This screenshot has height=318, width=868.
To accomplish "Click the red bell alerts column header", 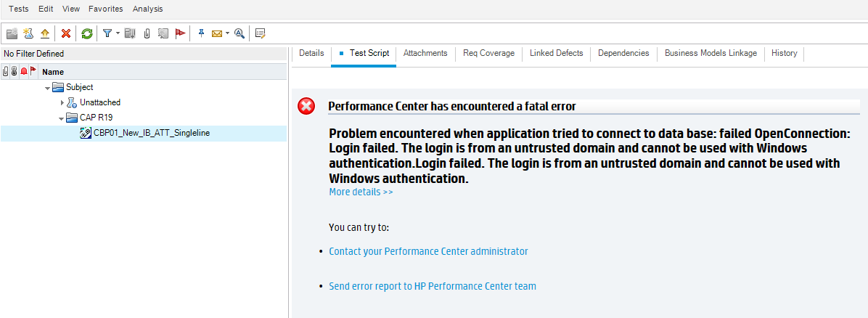I will [x=23, y=71].
